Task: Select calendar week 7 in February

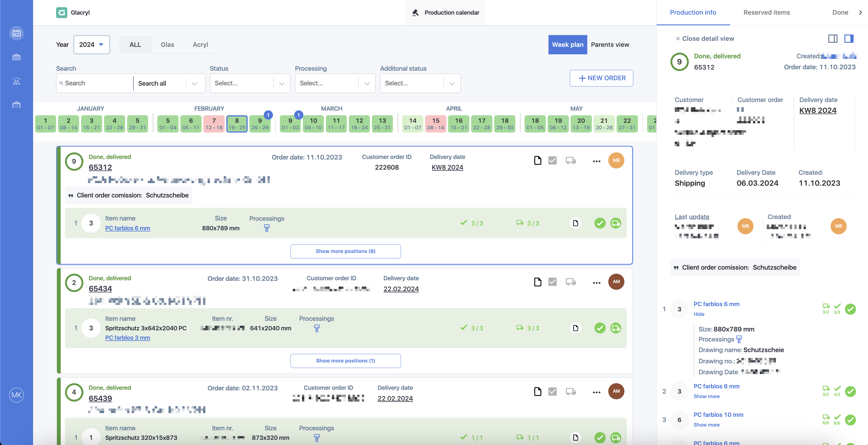Action: point(214,124)
